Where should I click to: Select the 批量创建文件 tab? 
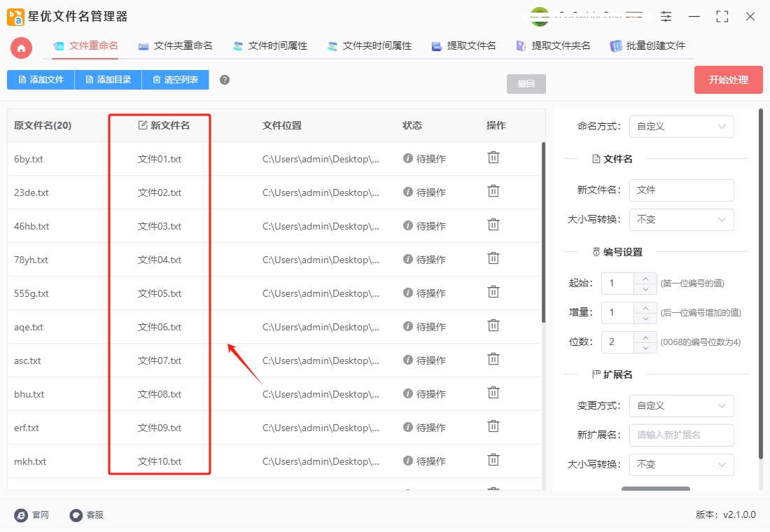[647, 45]
